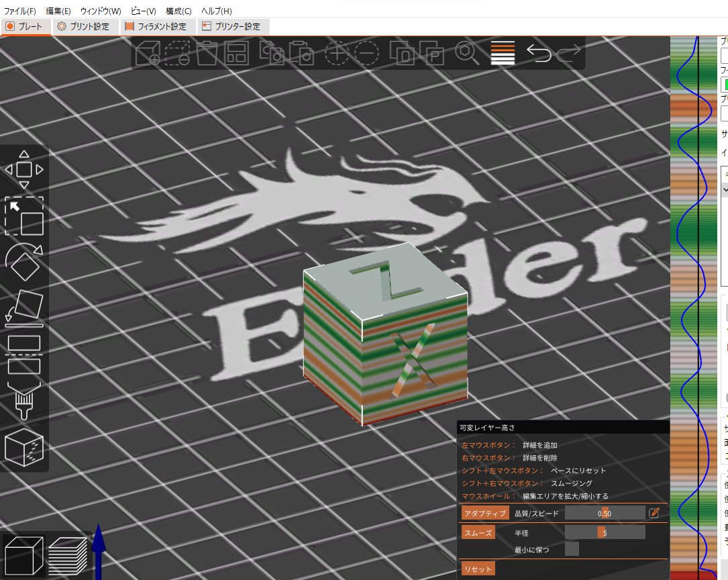Open the ビュー(V) menu
Screen dimensions: 728x580
pos(144,11)
